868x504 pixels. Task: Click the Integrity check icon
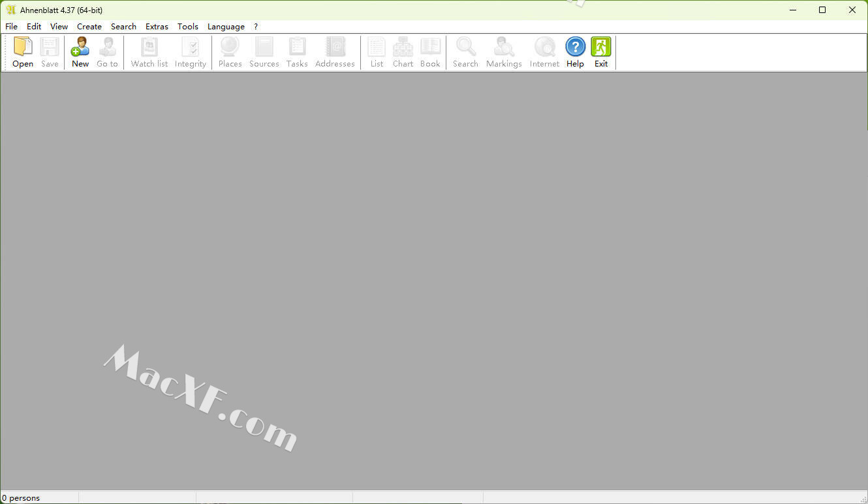(191, 48)
